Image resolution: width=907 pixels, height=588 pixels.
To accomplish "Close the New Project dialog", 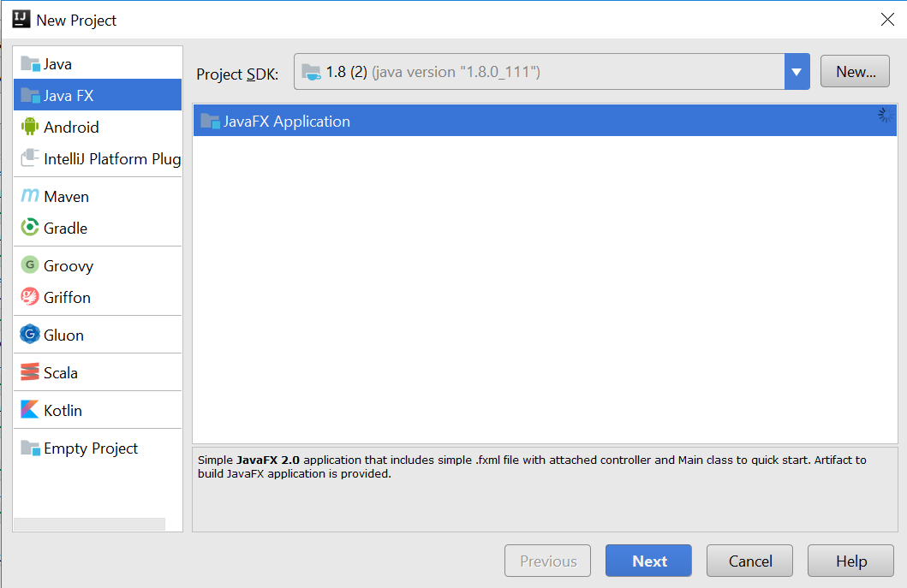I will coord(887,20).
